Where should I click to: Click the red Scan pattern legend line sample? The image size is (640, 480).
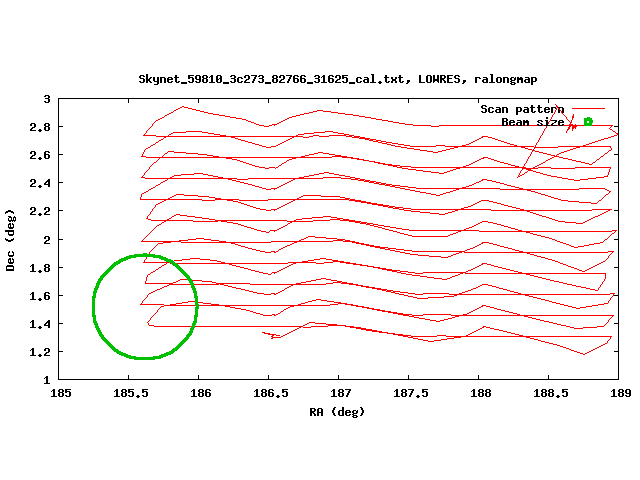click(x=588, y=109)
